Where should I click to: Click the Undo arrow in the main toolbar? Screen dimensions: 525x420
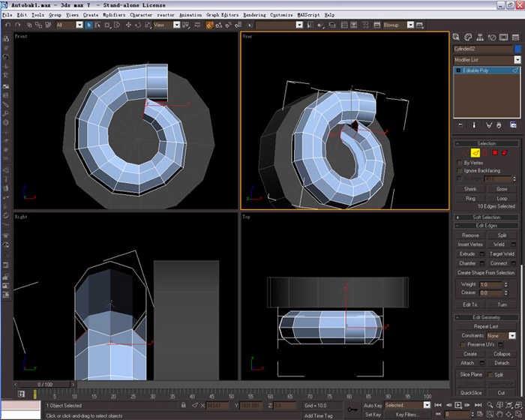(x=8, y=25)
